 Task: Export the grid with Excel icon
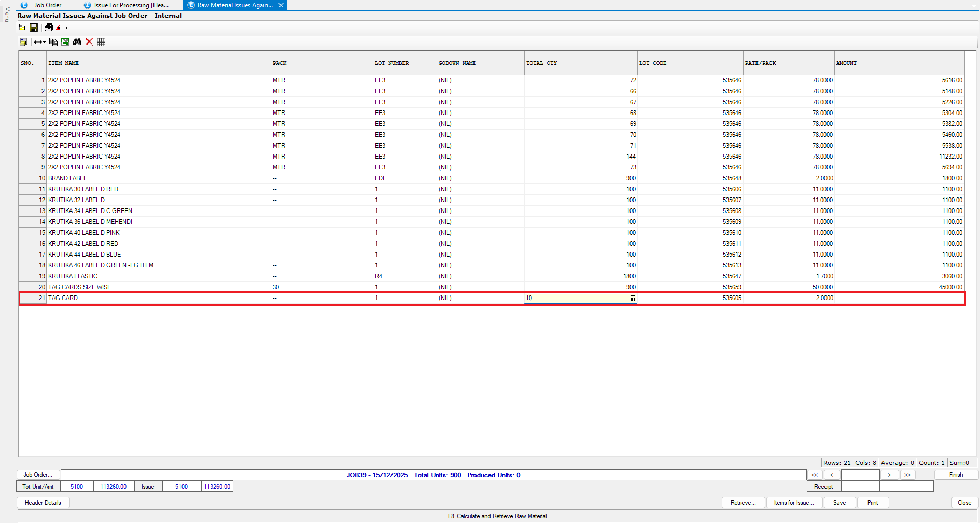pyautogui.click(x=65, y=42)
